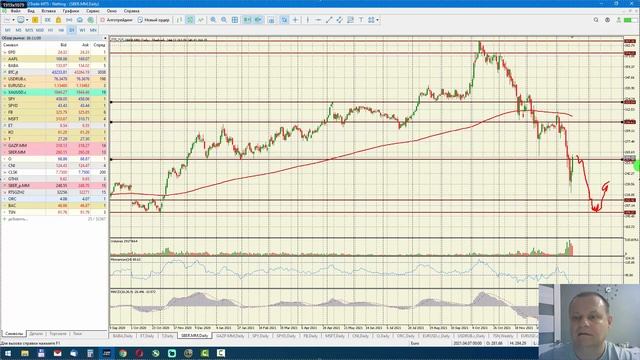640x360 pixels.
Task: Toggle the H4 timeframe button
Action: [x=61, y=30]
